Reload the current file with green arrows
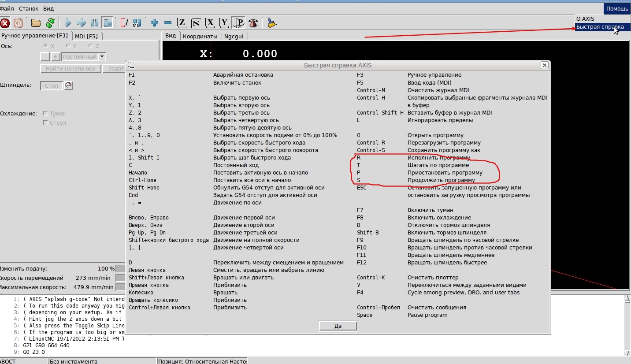 point(50,23)
